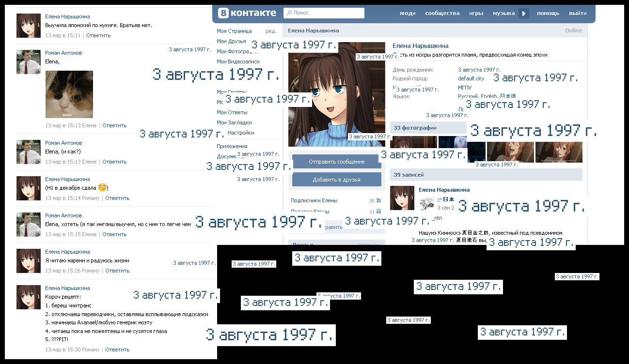Click the smiley emoji in the Н1 comment

click(x=102, y=187)
